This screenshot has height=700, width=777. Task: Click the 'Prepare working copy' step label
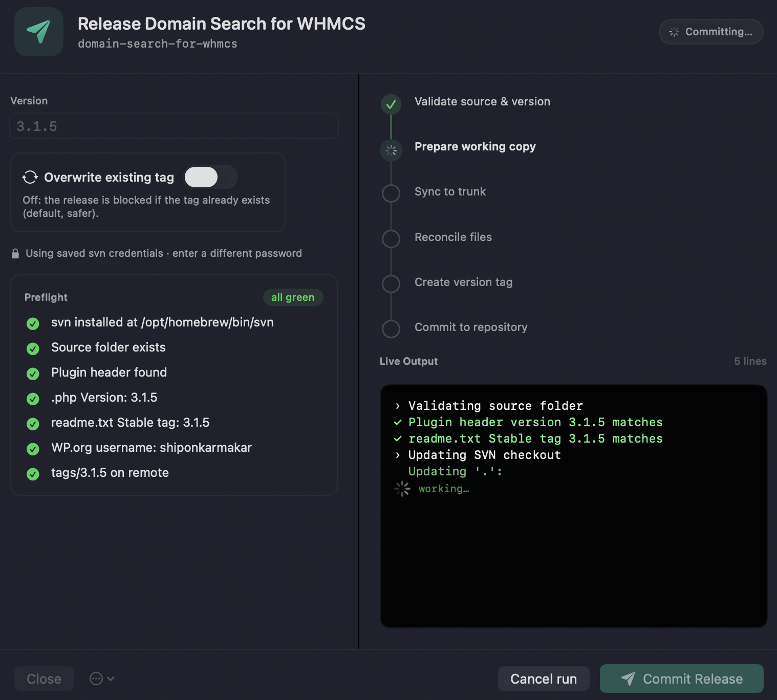[475, 147]
